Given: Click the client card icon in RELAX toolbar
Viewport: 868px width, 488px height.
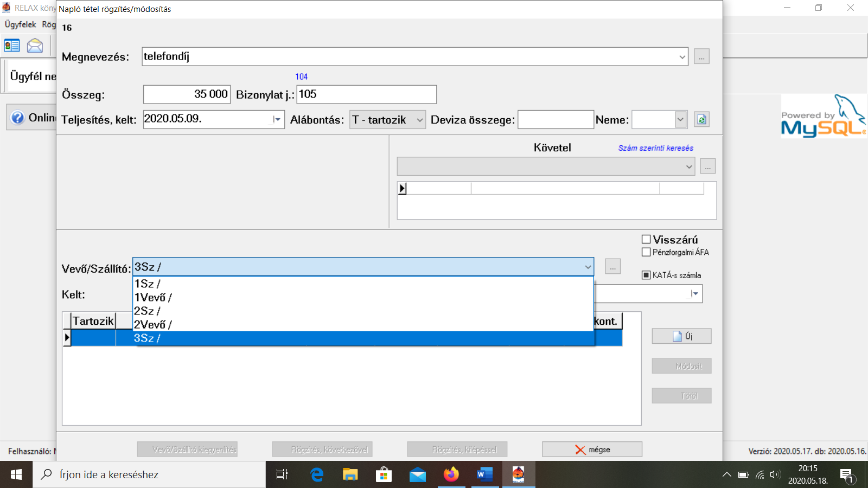Looking at the screenshot, I should (x=12, y=46).
